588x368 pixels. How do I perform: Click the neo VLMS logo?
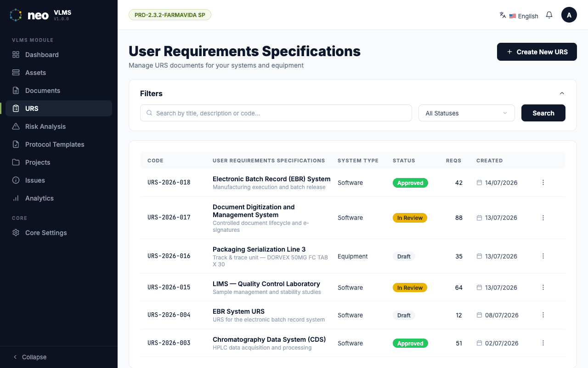40,15
